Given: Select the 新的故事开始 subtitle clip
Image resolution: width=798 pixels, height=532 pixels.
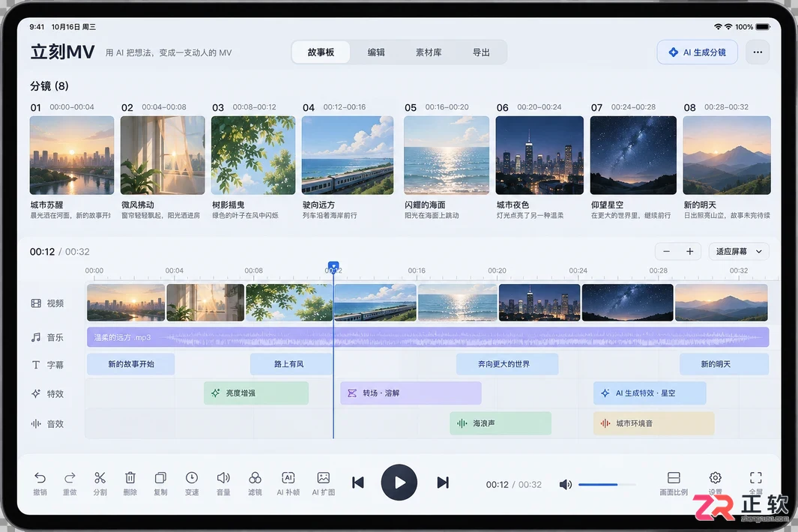Looking at the screenshot, I should tap(131, 364).
